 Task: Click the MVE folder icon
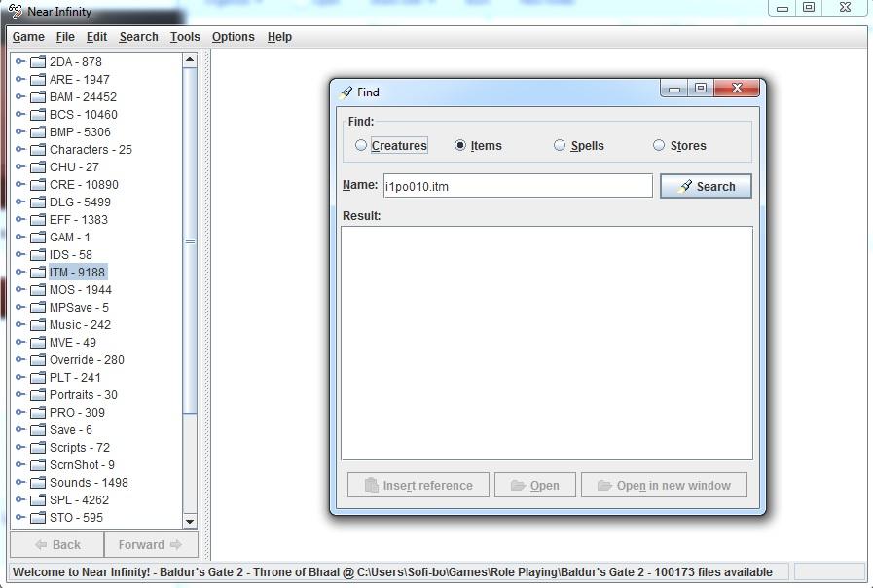(38, 343)
